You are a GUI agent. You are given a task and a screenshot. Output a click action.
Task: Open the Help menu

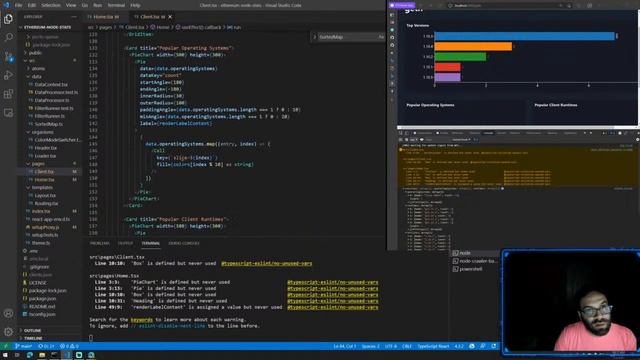click(x=136, y=5)
